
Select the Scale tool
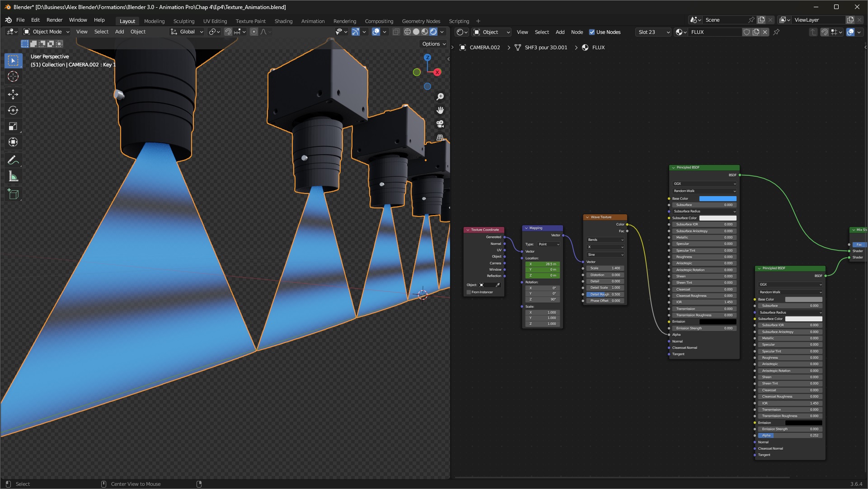13,127
